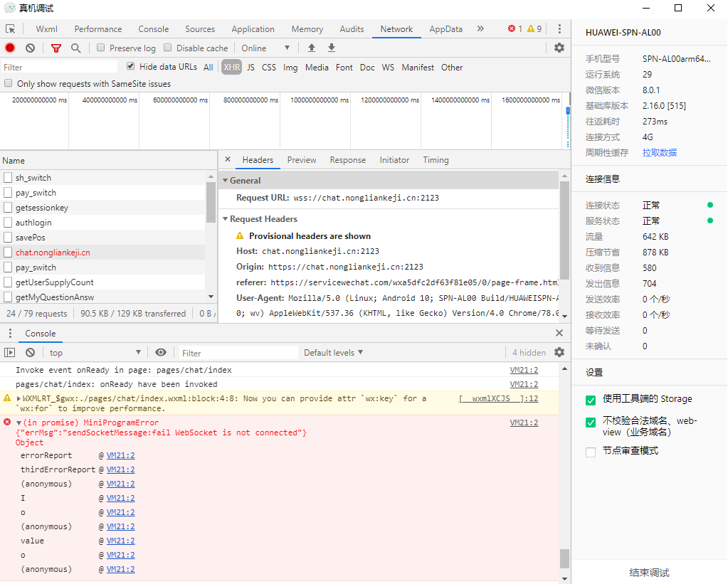Open Network settings gear
Image resolution: width=728 pixels, height=584 pixels.
pos(559,48)
